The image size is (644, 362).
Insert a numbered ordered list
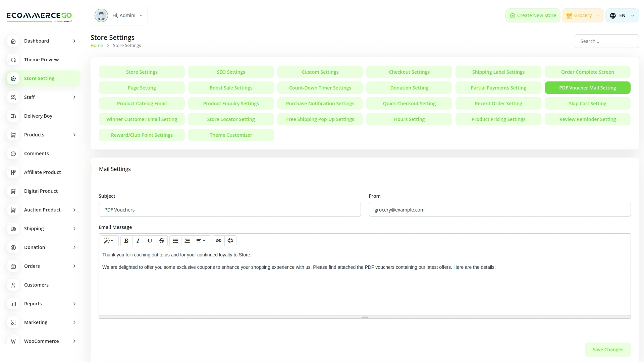tap(187, 241)
